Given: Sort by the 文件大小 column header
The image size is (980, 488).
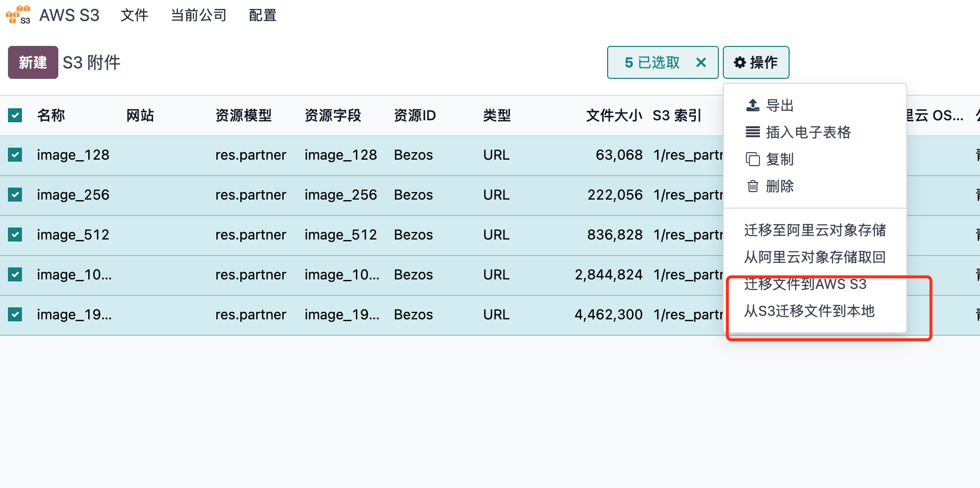Looking at the screenshot, I should tap(614, 115).
